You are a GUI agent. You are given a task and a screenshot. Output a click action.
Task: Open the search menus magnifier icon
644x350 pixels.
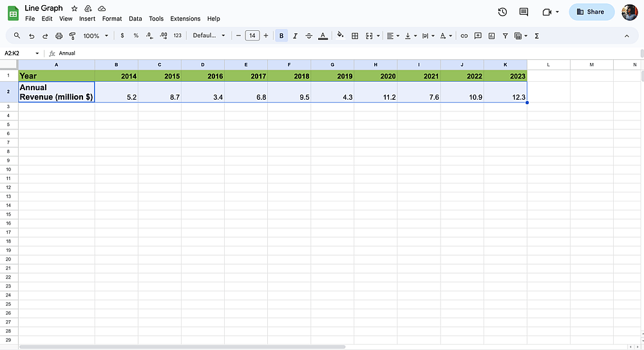(x=17, y=35)
